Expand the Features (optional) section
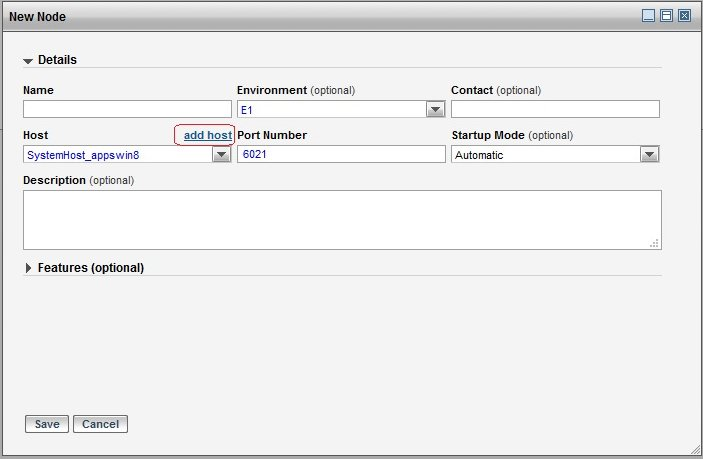The height and width of the screenshot is (459, 703). click(x=28, y=268)
